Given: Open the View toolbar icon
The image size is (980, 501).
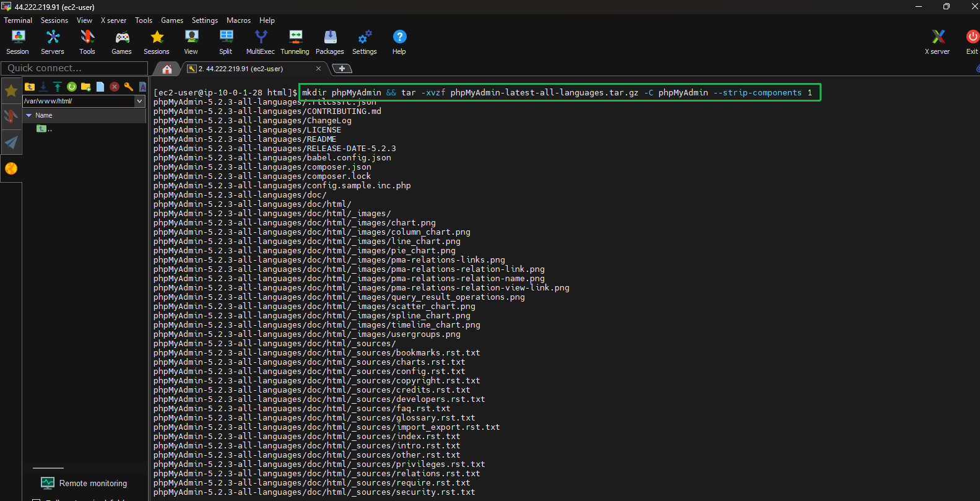Looking at the screenshot, I should tap(191, 42).
